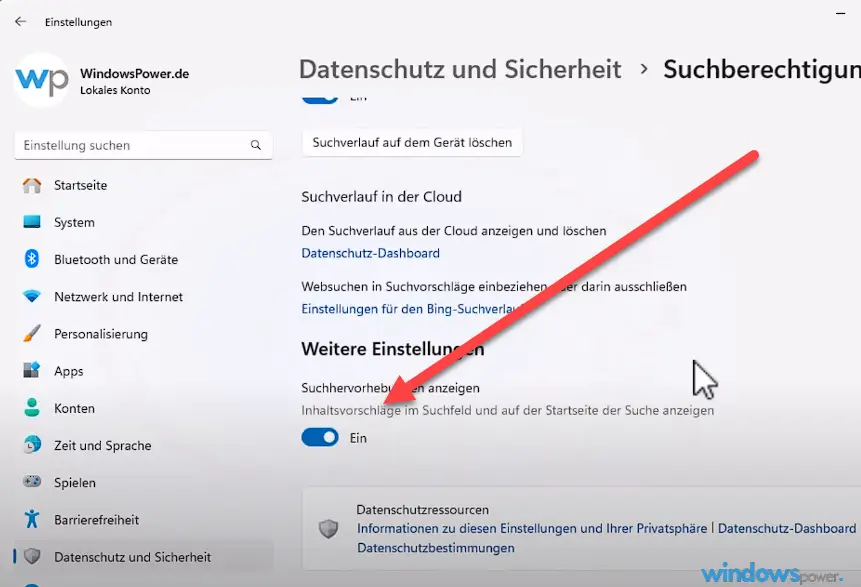Viewport: 861px width, 587px height.
Task: Open Konten settings category
Action: (143, 409)
